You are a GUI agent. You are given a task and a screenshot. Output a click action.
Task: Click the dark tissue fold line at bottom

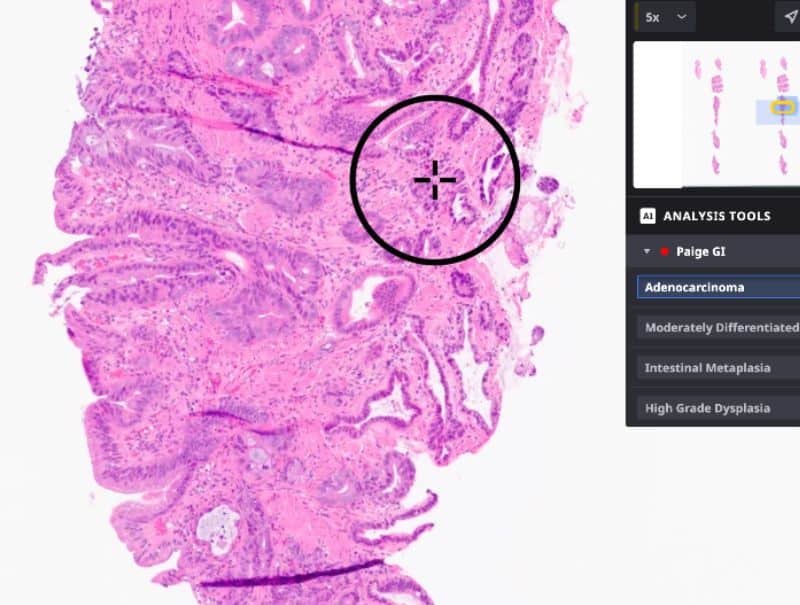point(291,574)
